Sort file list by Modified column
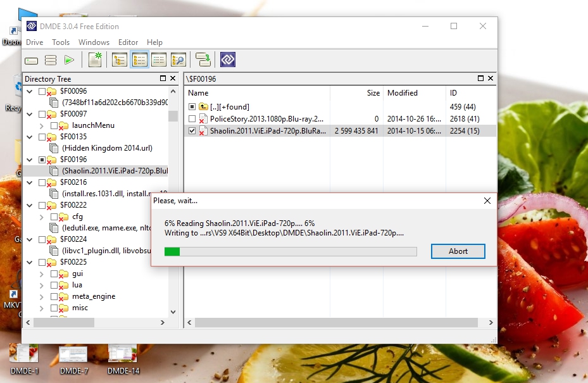 (415, 93)
